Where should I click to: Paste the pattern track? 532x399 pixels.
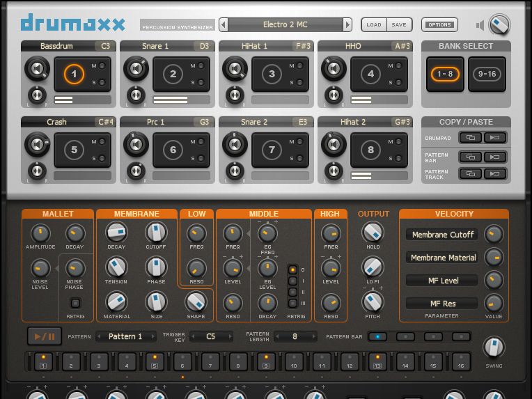(494, 173)
